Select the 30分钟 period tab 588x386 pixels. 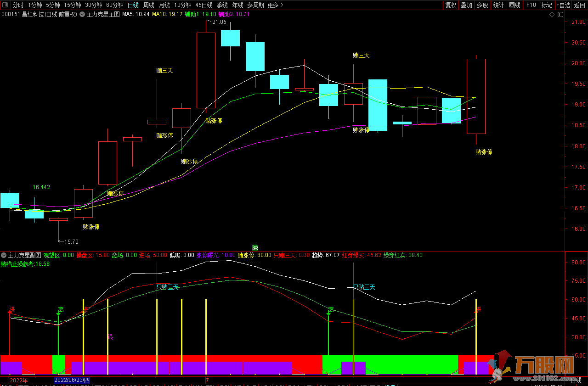[94, 5]
